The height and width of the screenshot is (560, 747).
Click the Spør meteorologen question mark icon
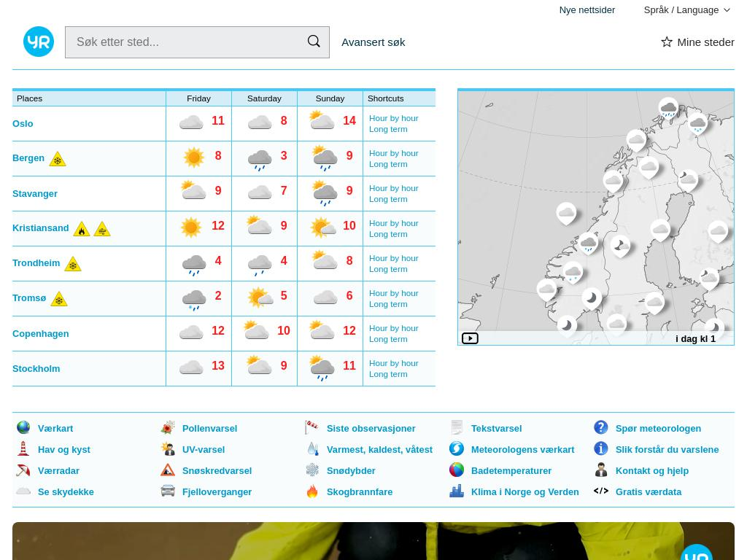[x=601, y=428]
